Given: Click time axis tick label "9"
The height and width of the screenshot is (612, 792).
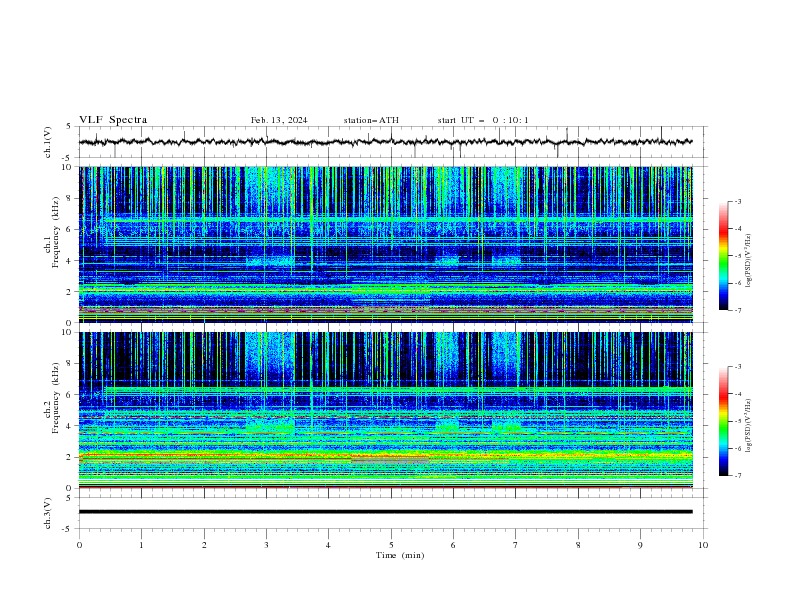Looking at the screenshot, I should (x=640, y=545).
